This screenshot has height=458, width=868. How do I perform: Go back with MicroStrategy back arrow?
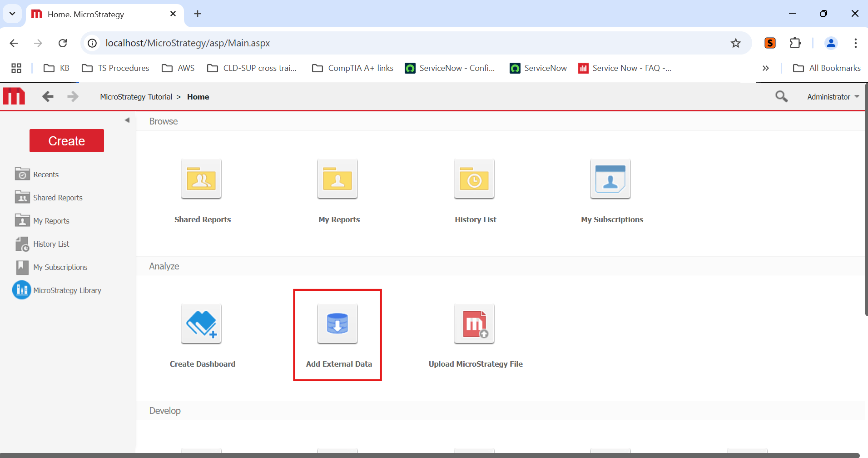point(48,96)
